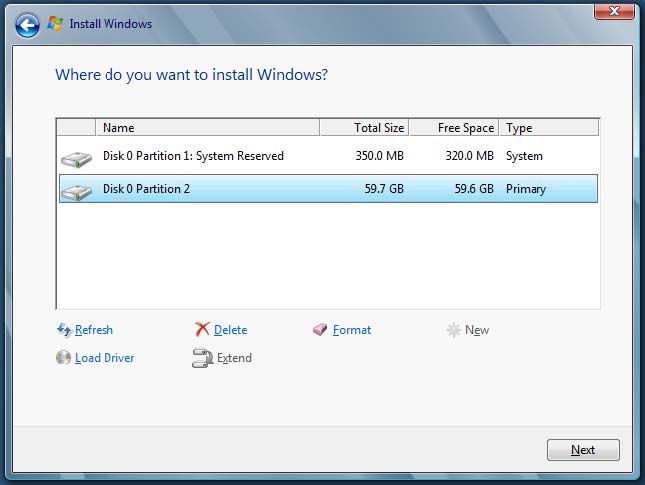The image size is (645, 485).
Task: Click the Load Driver disc icon
Action: (64, 358)
